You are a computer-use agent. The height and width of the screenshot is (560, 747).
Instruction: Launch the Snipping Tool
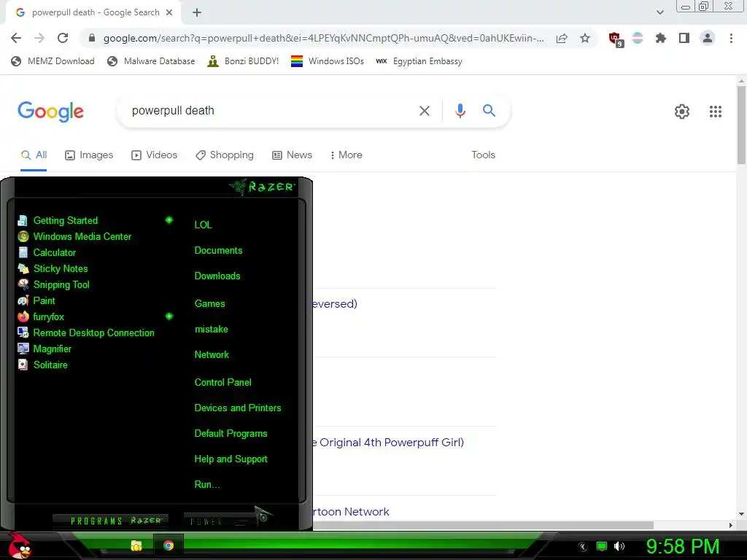click(x=53, y=285)
